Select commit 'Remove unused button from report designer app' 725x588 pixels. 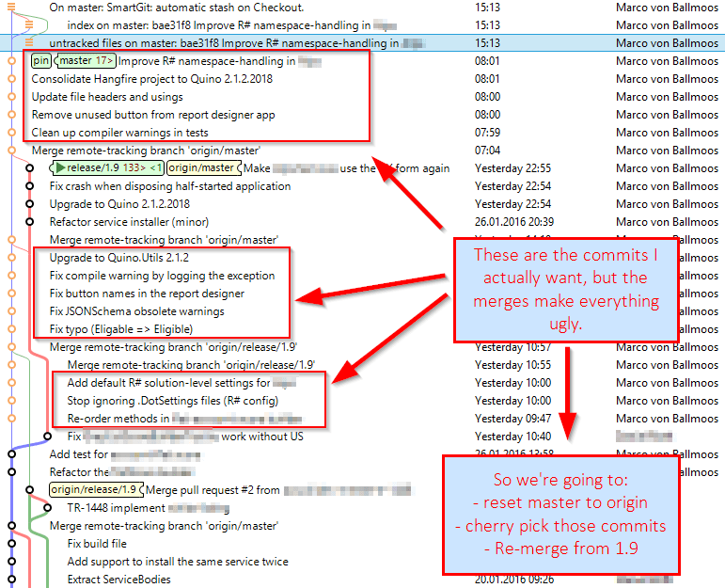pyautogui.click(x=363, y=114)
